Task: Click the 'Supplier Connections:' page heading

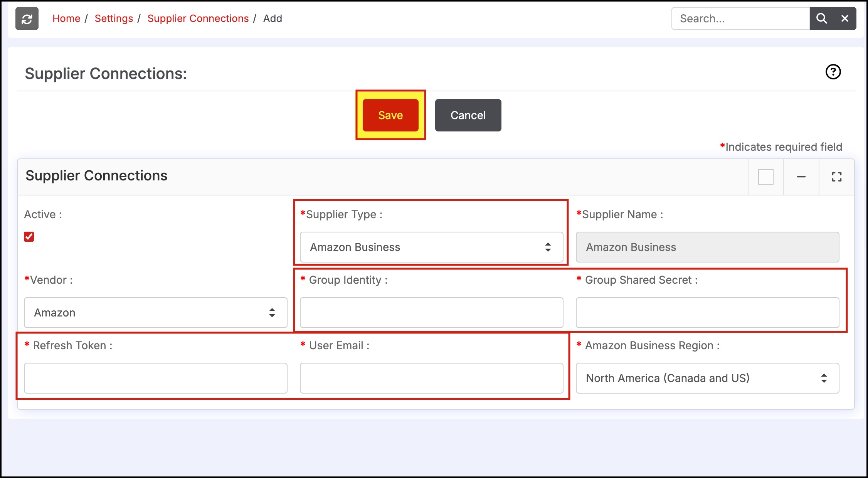Action: [106, 74]
